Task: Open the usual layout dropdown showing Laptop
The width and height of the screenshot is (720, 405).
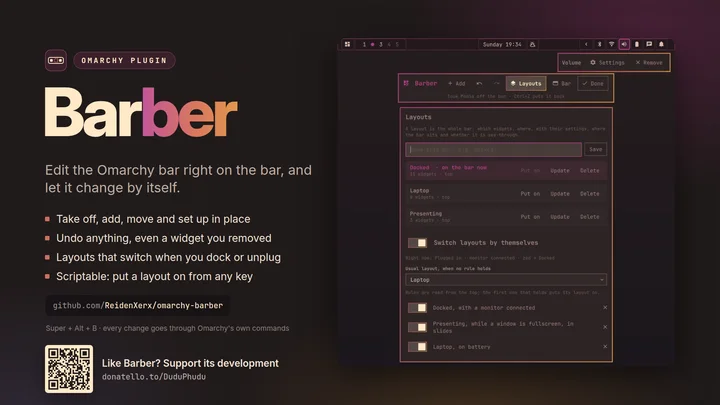Action: [x=506, y=280]
